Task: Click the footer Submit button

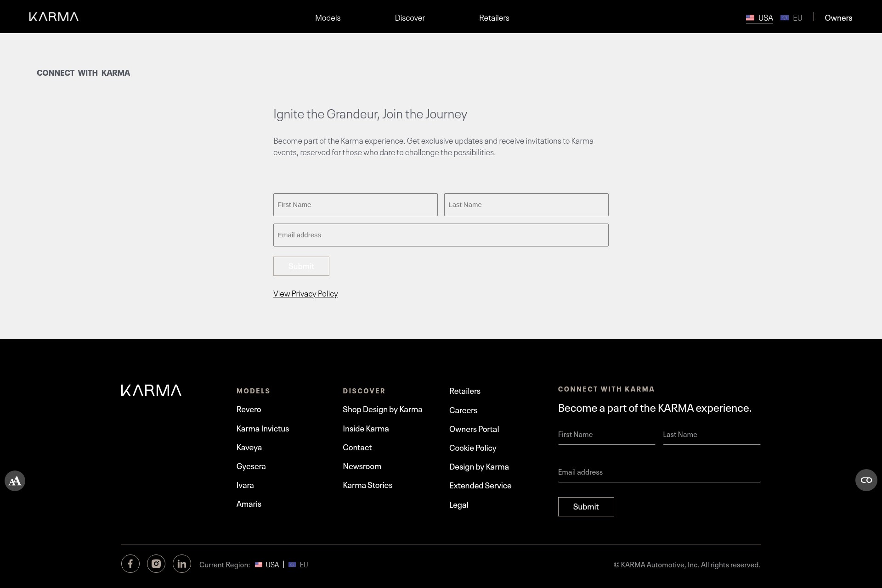Action: click(586, 507)
